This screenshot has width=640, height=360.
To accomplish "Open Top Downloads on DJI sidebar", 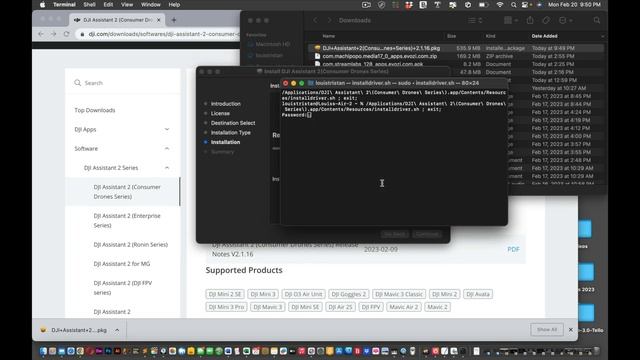I will tap(95, 110).
